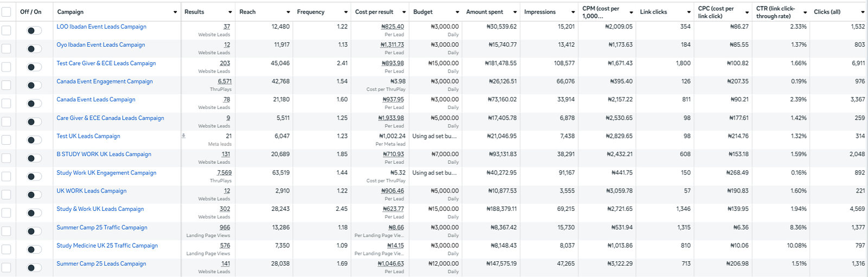Open Reach column dropdown arrow
868x277 pixels.
click(x=288, y=12)
